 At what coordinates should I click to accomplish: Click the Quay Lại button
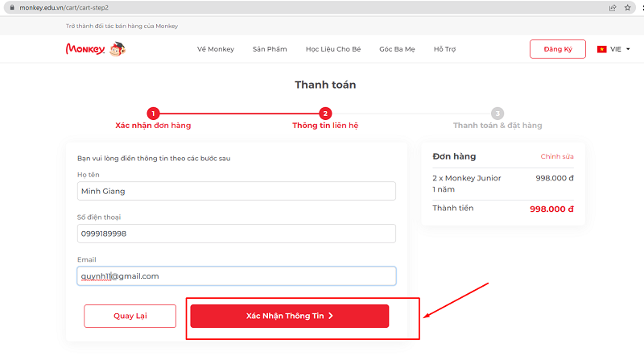tap(130, 316)
